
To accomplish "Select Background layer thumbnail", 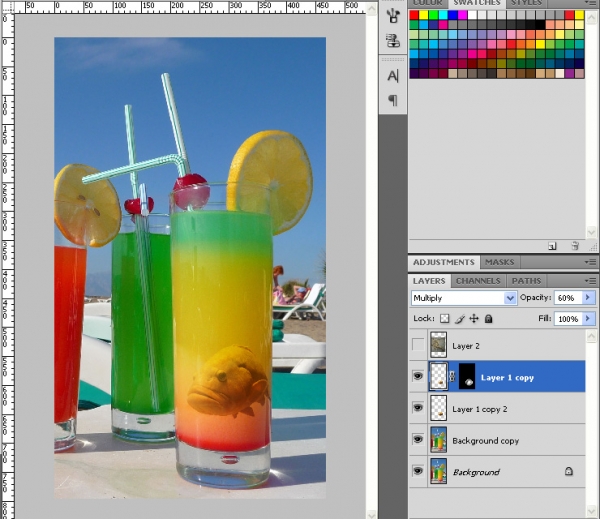I will pos(439,471).
